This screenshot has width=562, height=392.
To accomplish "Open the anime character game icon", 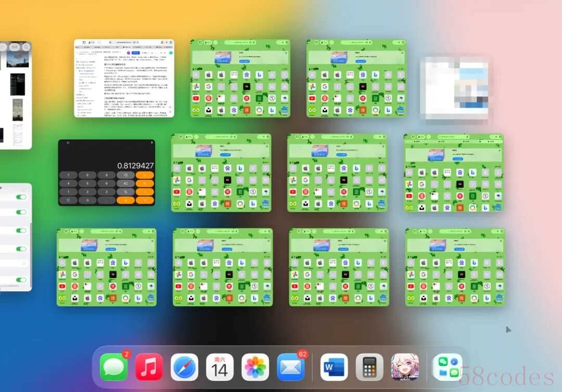I will pos(405,367).
